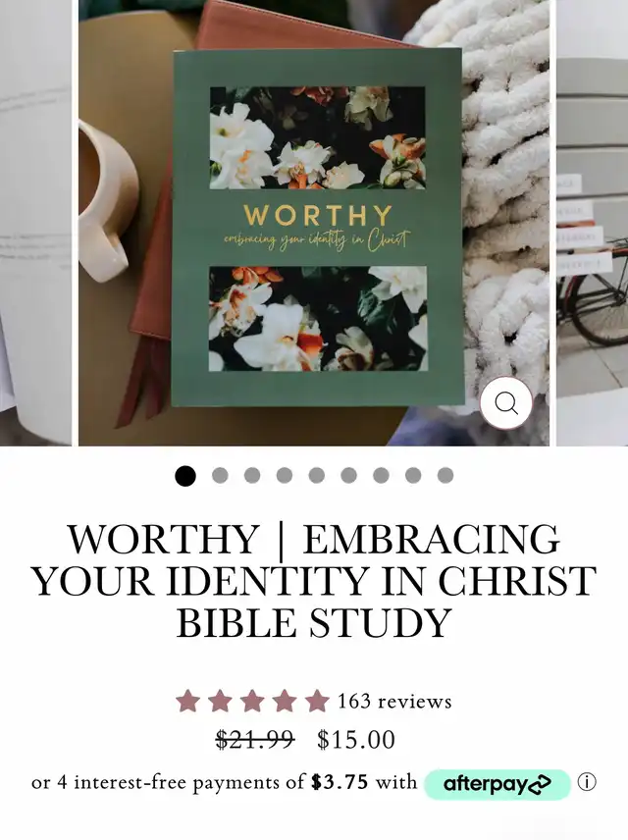Viewport: 628px width, 840px height.
Task: Click the Afterpay info circle icon
Action: coord(587,783)
